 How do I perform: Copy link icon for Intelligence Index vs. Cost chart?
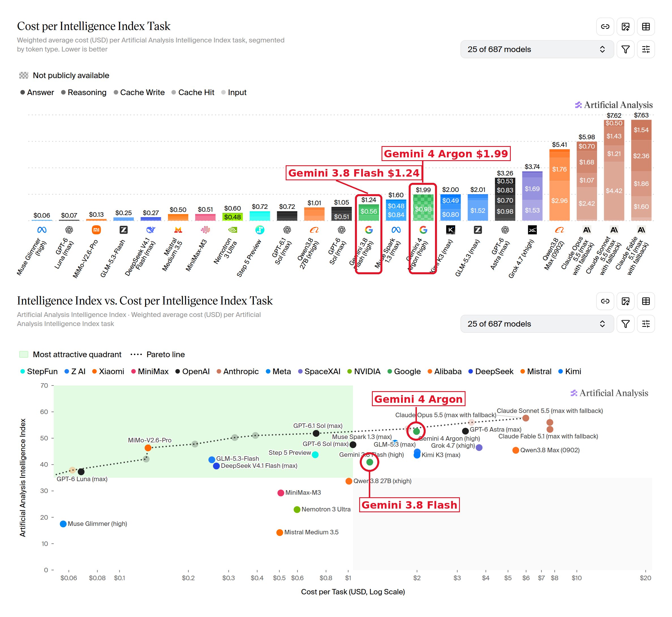[605, 301]
